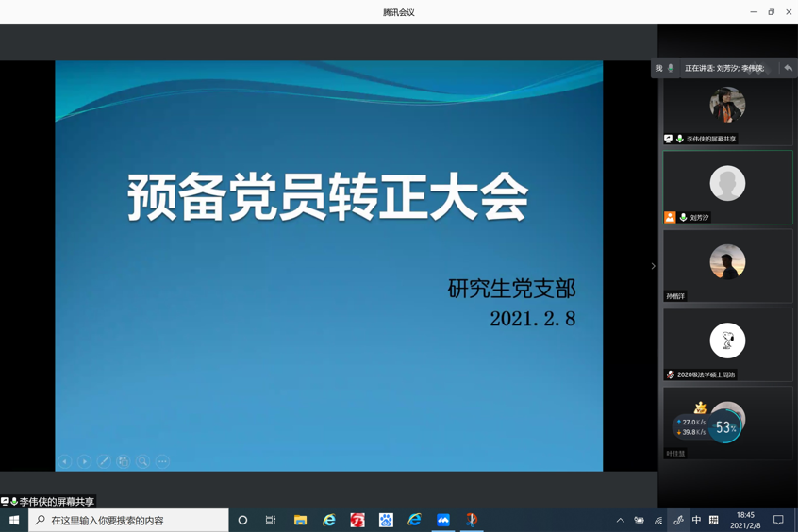Click the next slide arrow in slideshow controls

[x=85, y=461]
